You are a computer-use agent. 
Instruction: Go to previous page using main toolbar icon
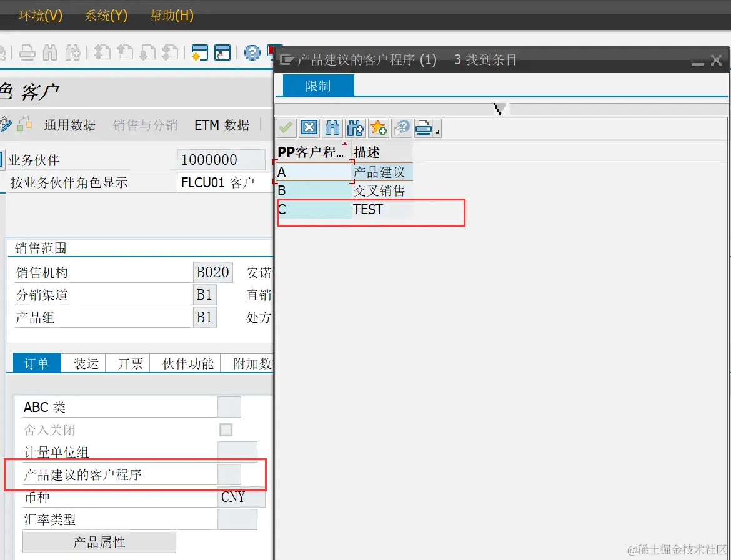[125, 52]
